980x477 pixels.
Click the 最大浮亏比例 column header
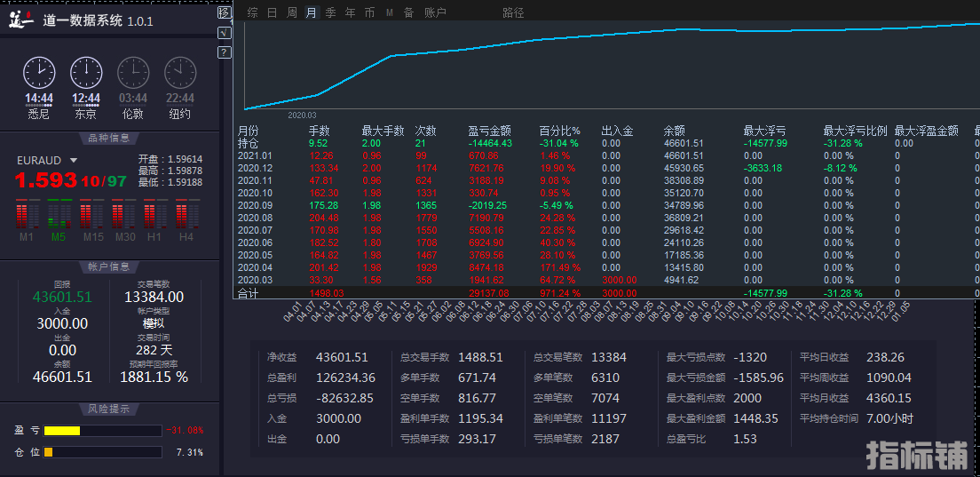(x=856, y=131)
